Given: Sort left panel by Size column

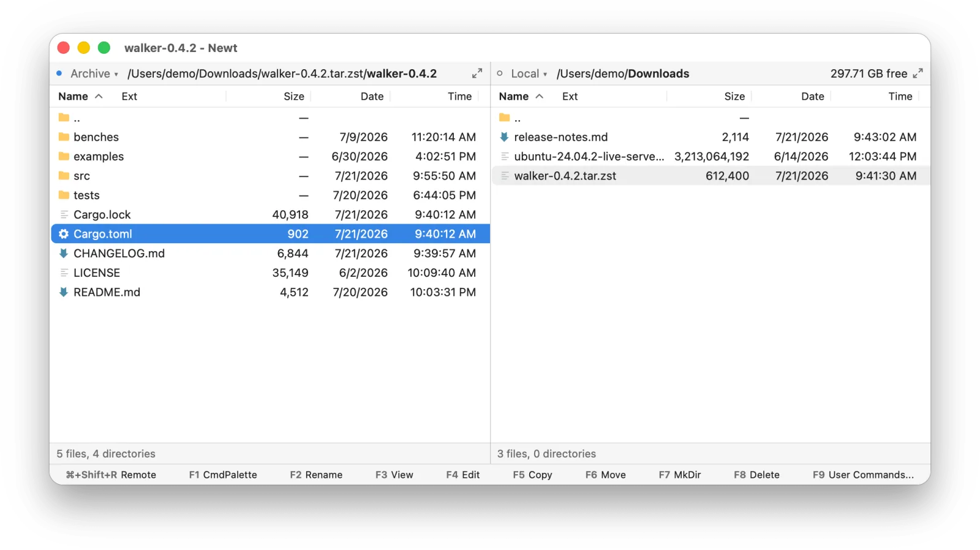Looking at the screenshot, I should [294, 96].
